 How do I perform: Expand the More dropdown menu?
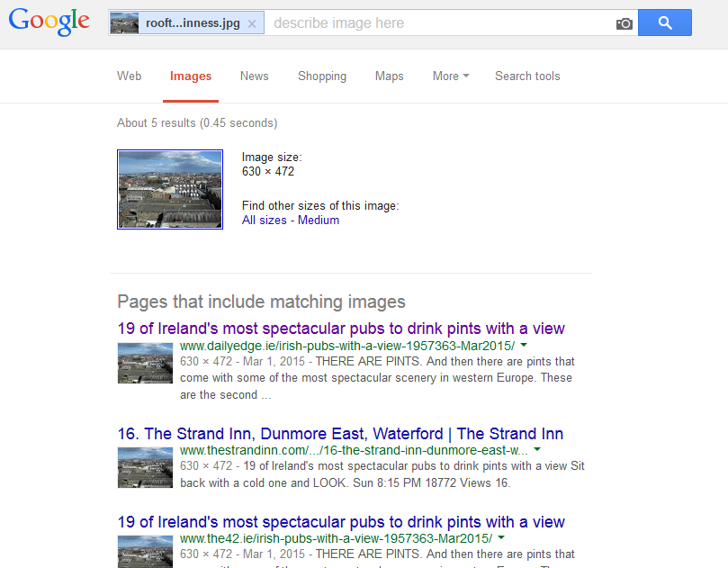pos(451,77)
